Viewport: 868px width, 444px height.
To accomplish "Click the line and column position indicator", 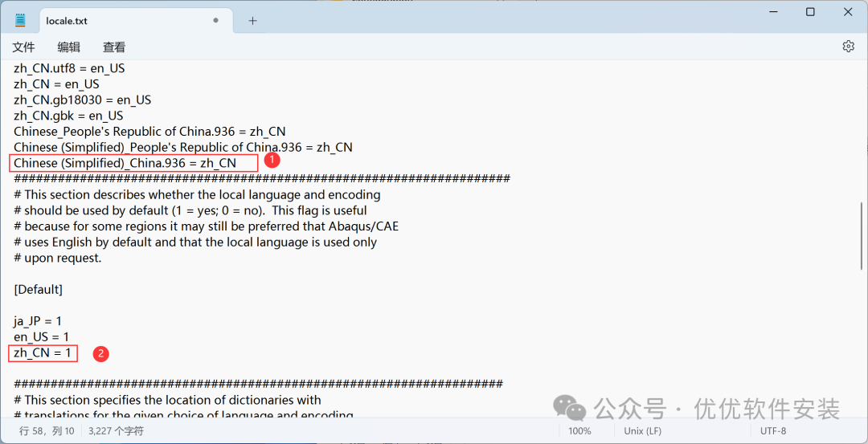I will pyautogui.click(x=47, y=431).
